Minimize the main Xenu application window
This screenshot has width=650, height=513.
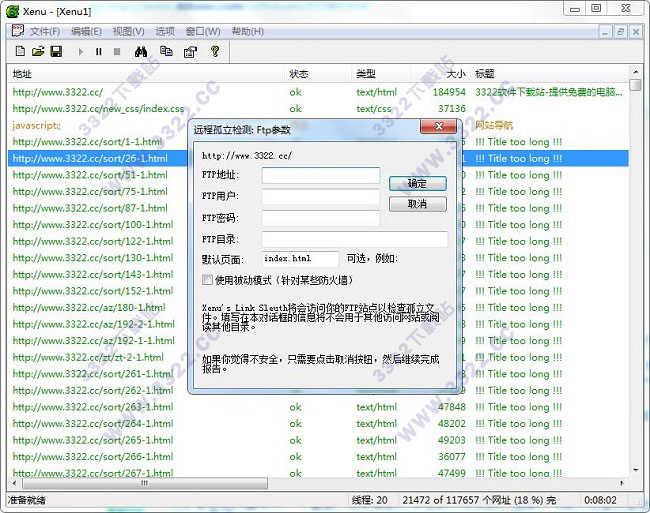pyautogui.click(x=575, y=9)
